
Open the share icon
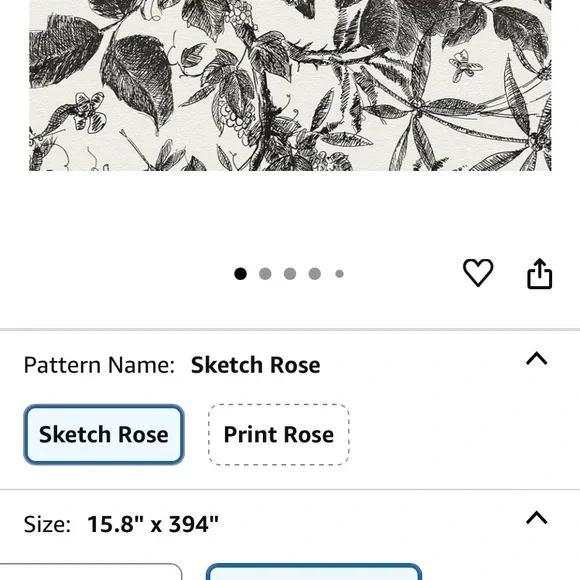(x=540, y=274)
